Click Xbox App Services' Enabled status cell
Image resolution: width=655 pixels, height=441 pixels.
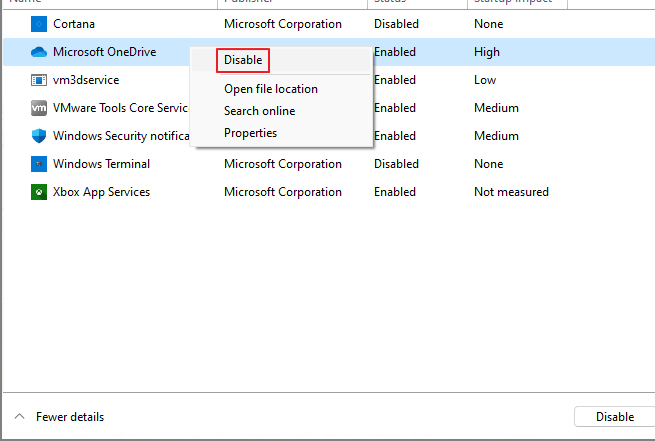point(395,192)
